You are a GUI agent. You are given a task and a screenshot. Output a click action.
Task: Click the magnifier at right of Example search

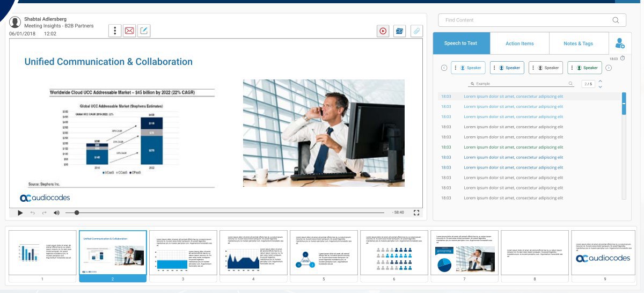coord(571,84)
